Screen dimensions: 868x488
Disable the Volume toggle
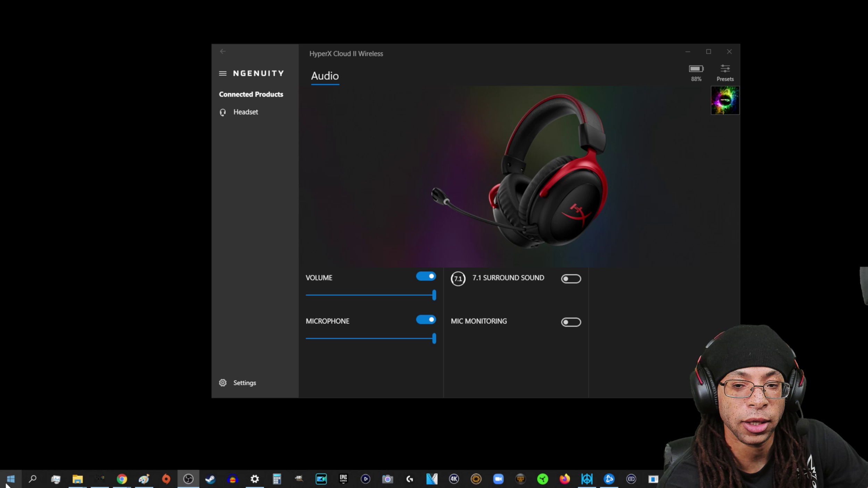[x=426, y=276]
